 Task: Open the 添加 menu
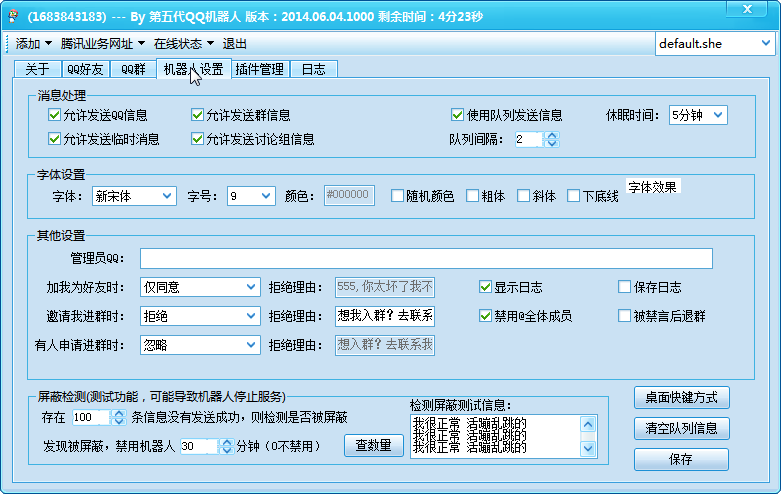coord(33,44)
